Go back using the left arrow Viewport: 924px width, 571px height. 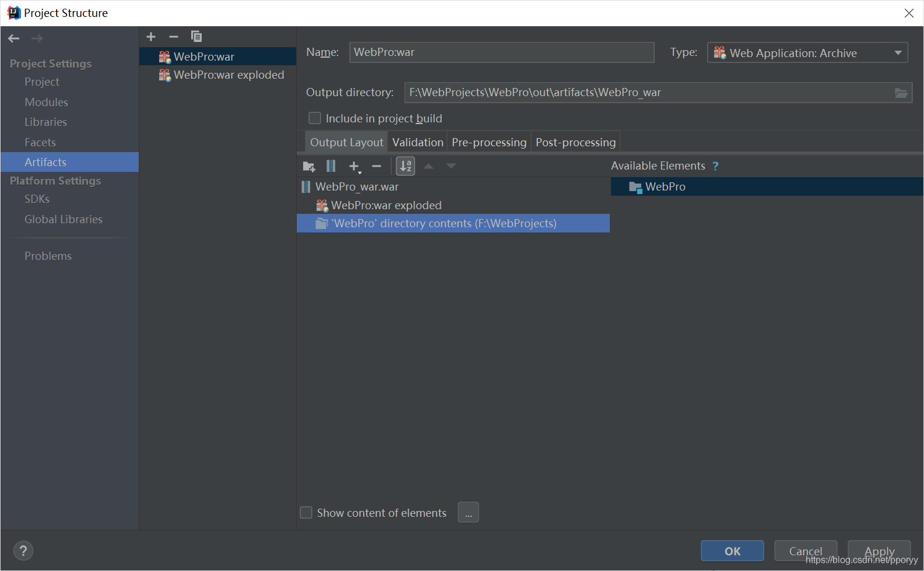(14, 38)
